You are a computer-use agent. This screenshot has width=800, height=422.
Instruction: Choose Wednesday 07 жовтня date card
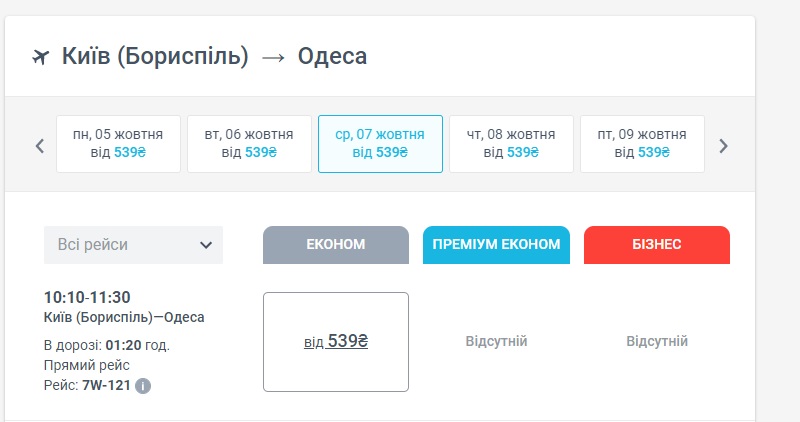click(380, 144)
